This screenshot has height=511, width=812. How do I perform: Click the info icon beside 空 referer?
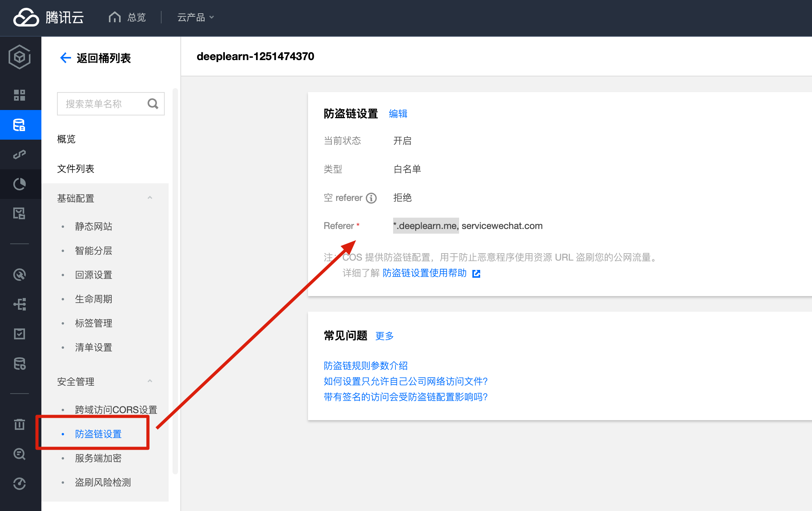click(x=371, y=198)
